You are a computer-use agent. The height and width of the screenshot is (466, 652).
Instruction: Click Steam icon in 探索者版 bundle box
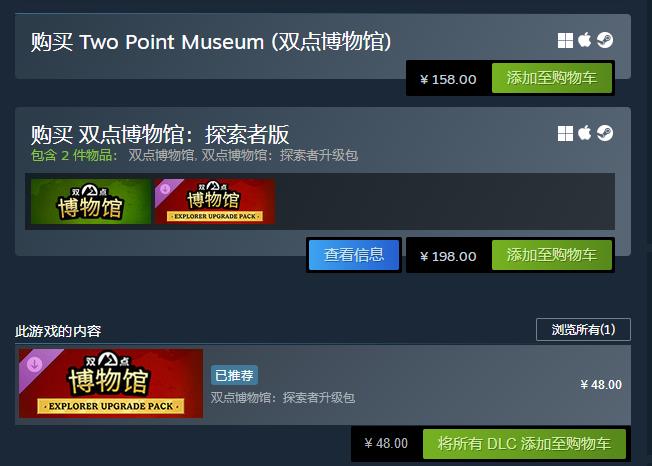[x=605, y=133]
